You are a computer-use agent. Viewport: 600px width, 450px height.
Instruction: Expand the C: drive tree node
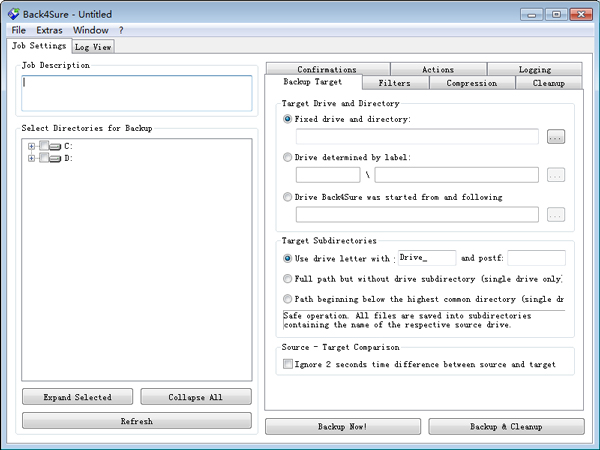pos(31,146)
